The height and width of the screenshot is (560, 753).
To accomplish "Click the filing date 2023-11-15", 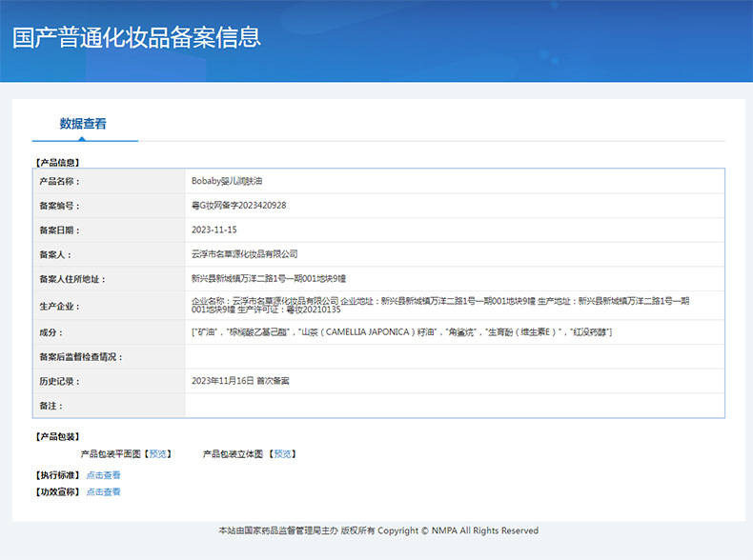I will tap(214, 230).
